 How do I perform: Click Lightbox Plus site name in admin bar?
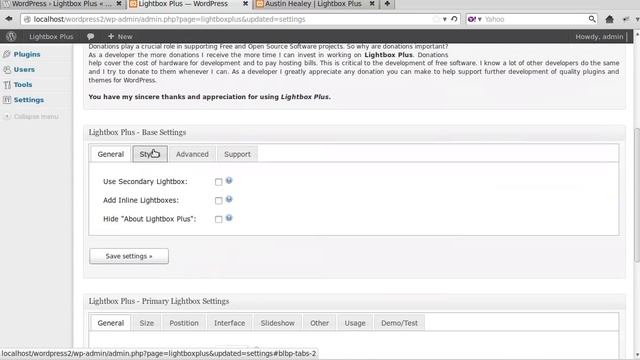pyautogui.click(x=51, y=36)
